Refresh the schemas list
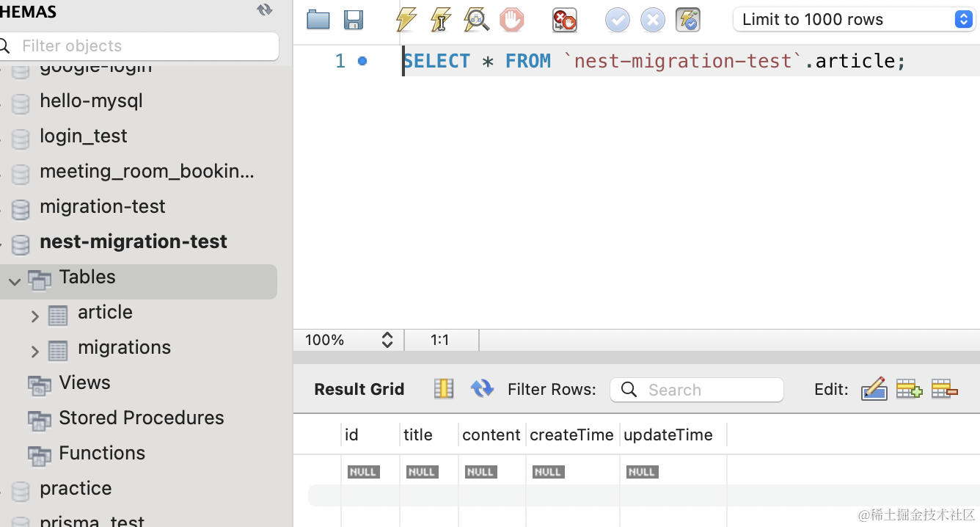Viewport: 980px width, 527px height. click(264, 10)
